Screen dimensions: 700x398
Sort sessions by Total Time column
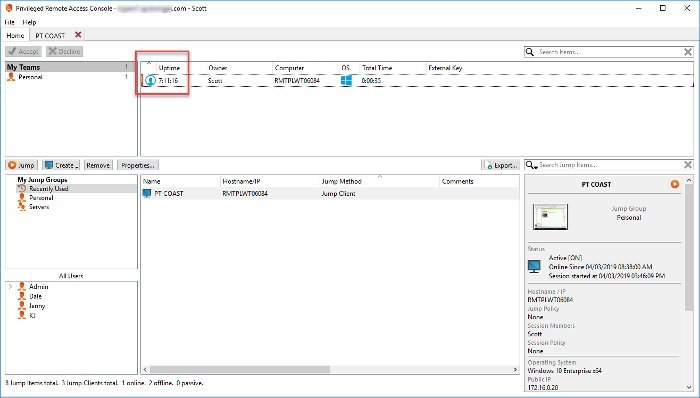[377, 68]
